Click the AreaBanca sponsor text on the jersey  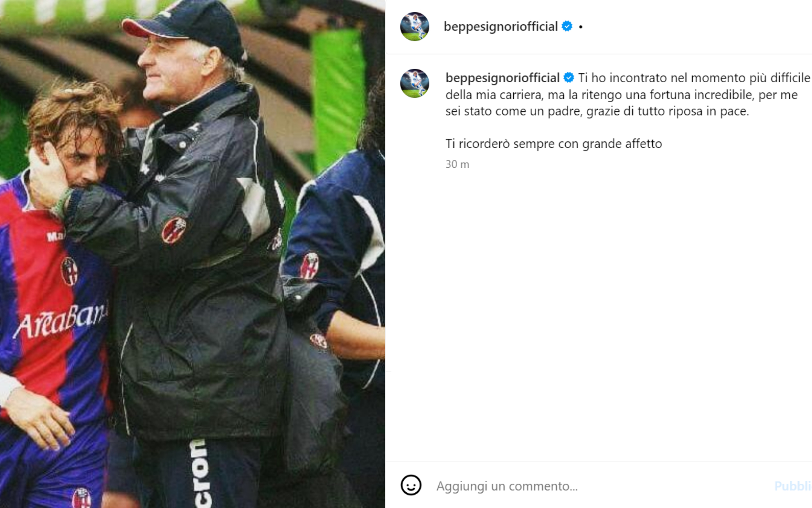point(61,321)
